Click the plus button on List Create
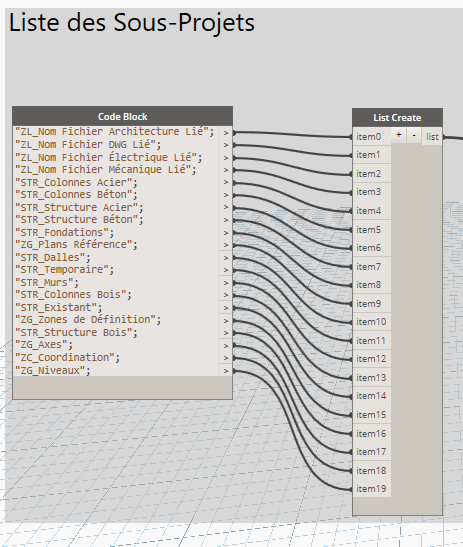This screenshot has height=547, width=463. coord(399,135)
